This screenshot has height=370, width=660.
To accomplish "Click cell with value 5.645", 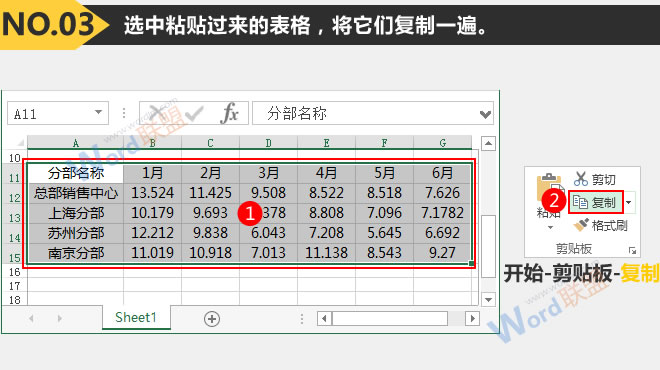I will [385, 233].
